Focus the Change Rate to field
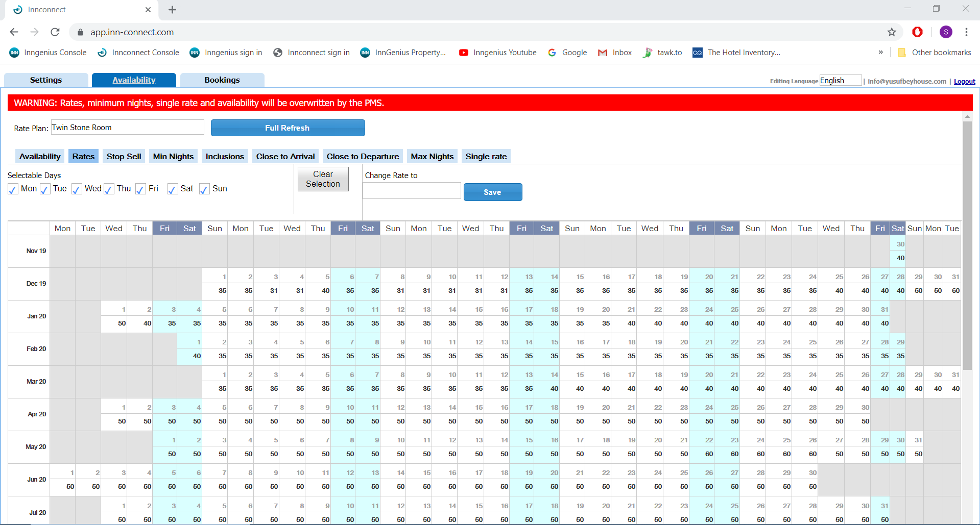The width and height of the screenshot is (980, 525). click(x=412, y=191)
